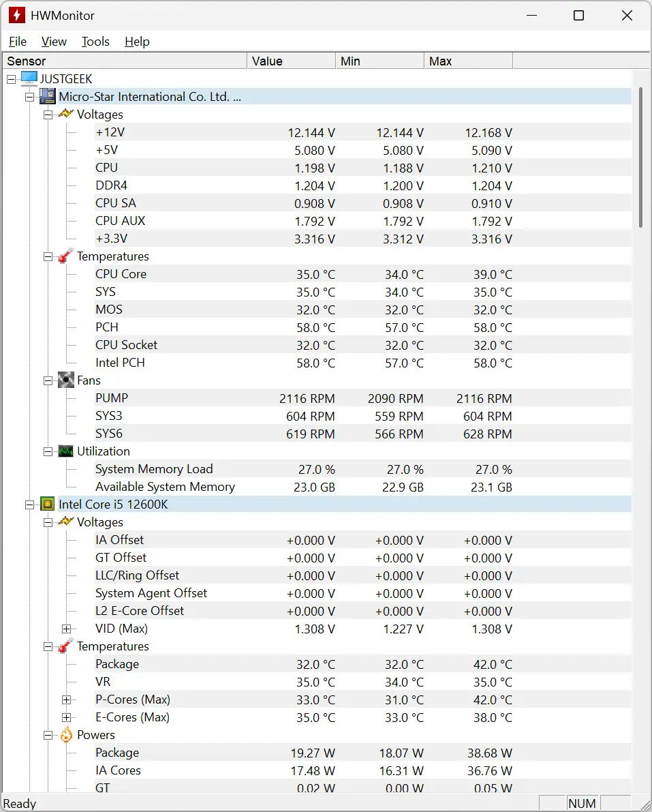Collapse the Fans section
The image size is (652, 812).
coord(48,380)
